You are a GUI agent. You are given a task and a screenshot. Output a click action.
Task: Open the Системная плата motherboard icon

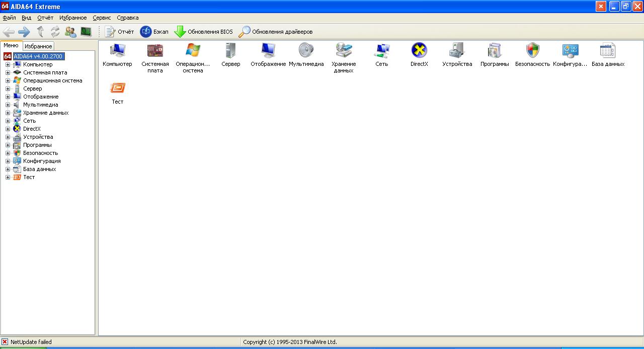pos(155,50)
